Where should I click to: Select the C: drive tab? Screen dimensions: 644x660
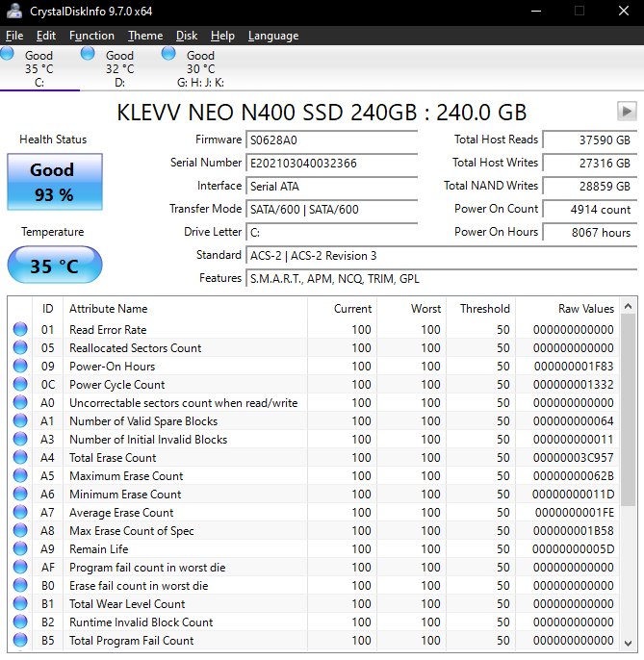39,68
